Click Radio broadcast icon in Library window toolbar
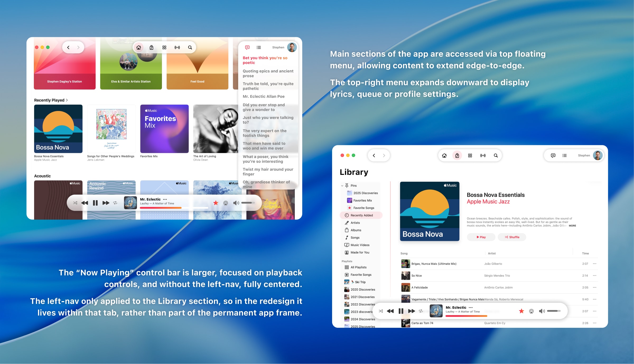 483,156
